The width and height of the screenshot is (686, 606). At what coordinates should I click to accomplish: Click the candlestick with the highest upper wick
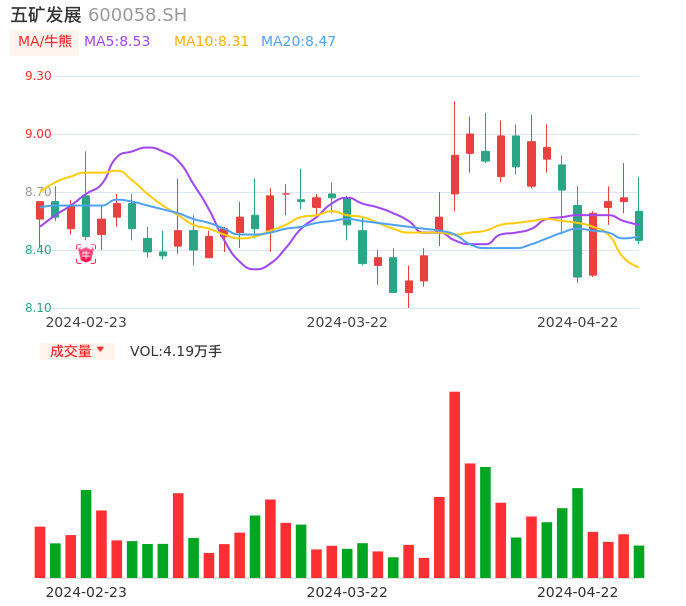click(x=455, y=174)
